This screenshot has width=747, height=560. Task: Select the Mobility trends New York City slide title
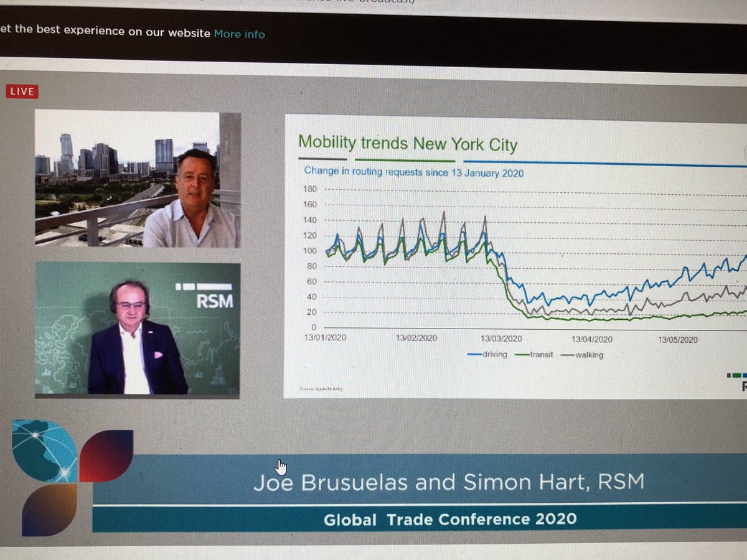pos(408,144)
